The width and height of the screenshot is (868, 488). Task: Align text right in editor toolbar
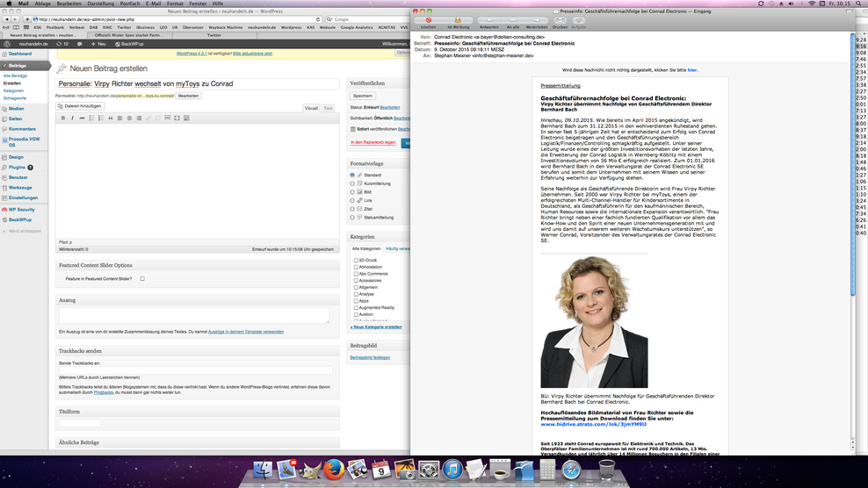click(139, 118)
